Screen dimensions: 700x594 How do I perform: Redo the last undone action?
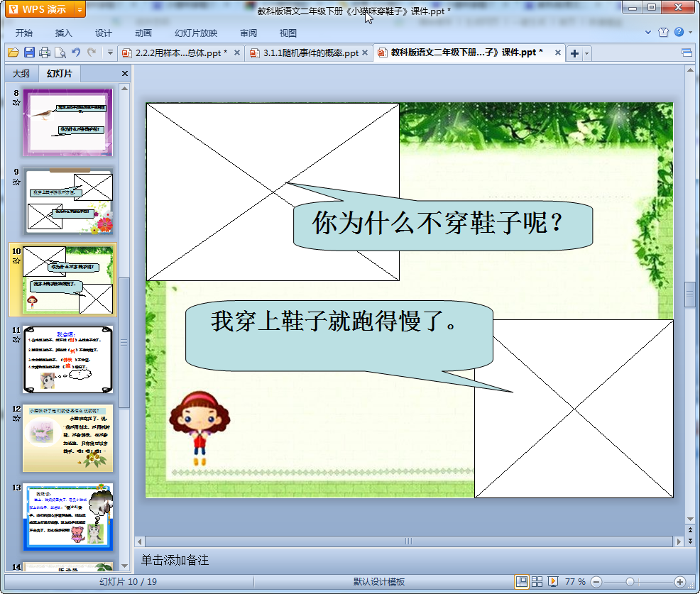(x=92, y=53)
